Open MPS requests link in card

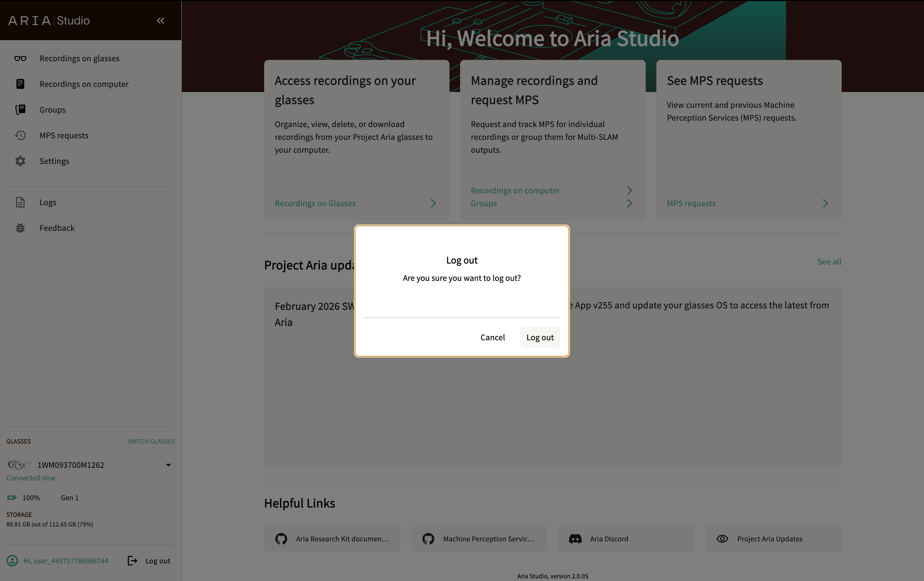[691, 204]
